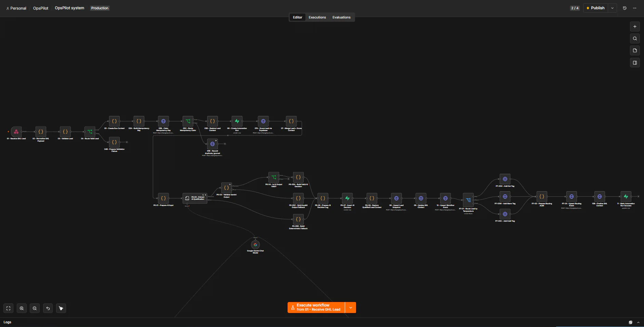Switch to the Executions tab
Image resolution: width=644 pixels, height=327 pixels.
tap(317, 17)
